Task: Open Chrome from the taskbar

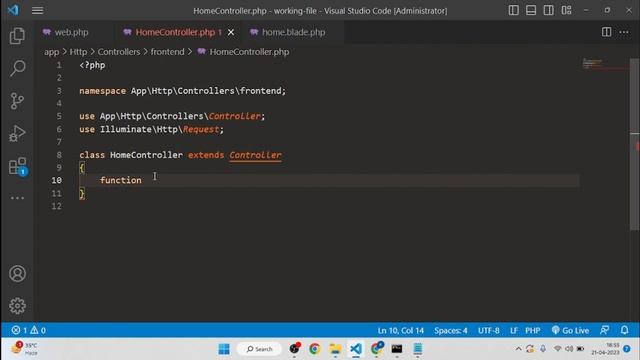Action: tap(315, 349)
